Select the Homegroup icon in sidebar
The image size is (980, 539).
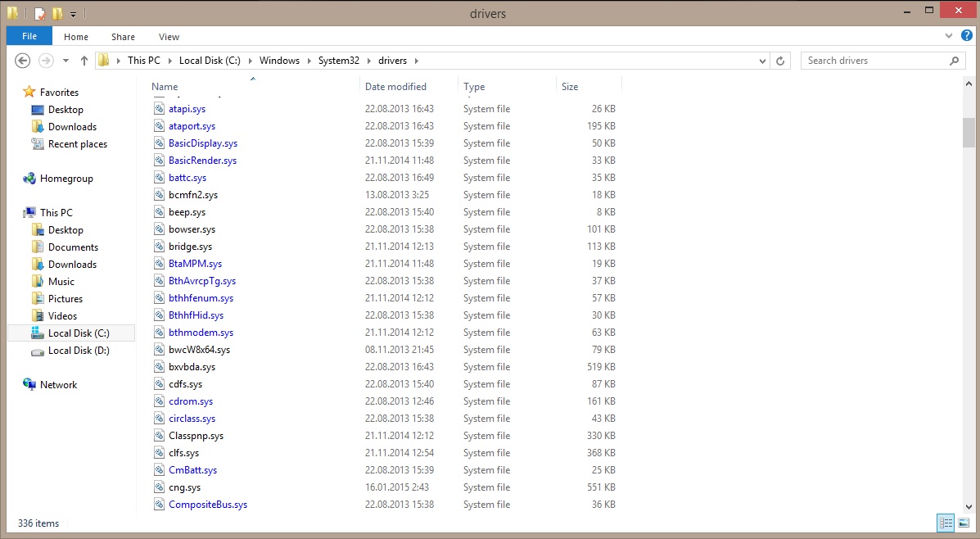pos(29,179)
